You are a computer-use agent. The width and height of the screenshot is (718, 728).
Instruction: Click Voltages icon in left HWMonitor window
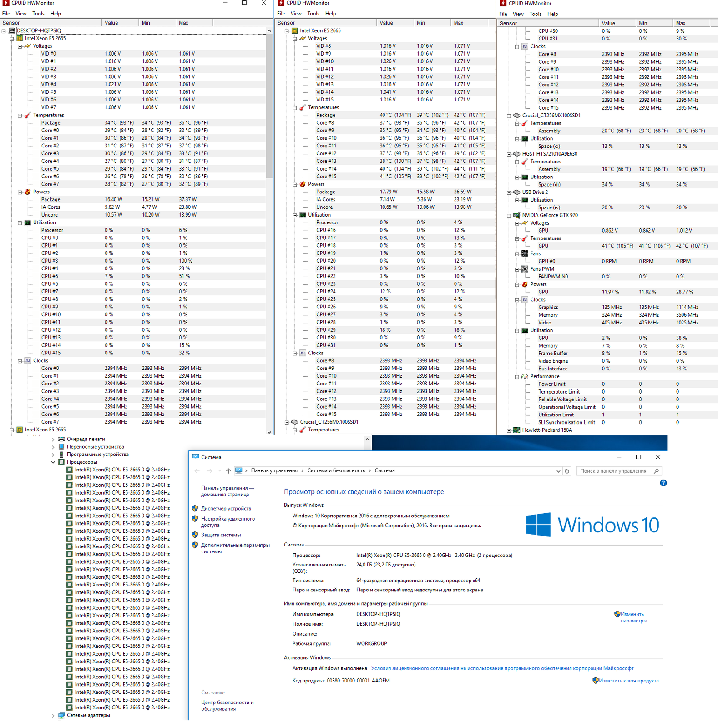[28, 46]
